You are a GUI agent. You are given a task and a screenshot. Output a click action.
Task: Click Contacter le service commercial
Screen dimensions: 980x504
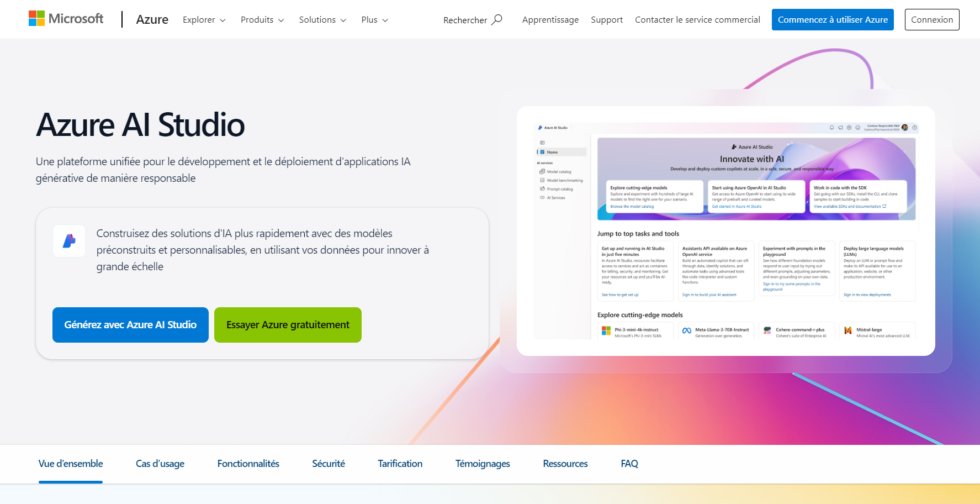click(x=697, y=20)
